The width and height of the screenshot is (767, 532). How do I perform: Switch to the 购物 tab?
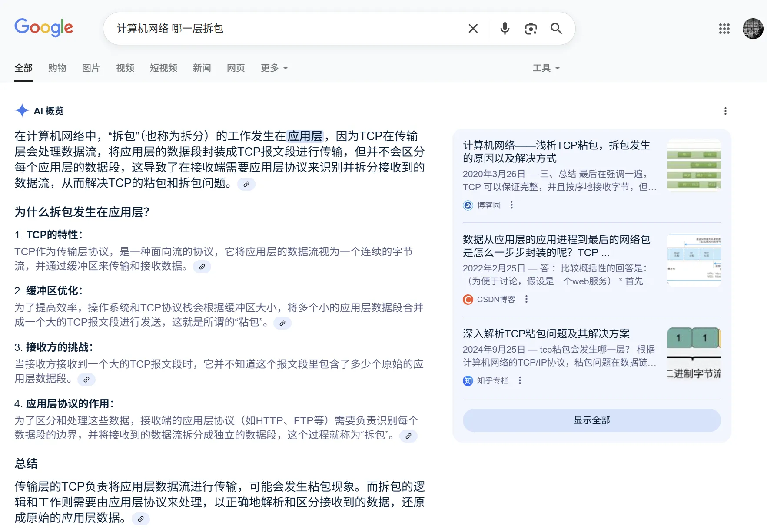[57, 68]
